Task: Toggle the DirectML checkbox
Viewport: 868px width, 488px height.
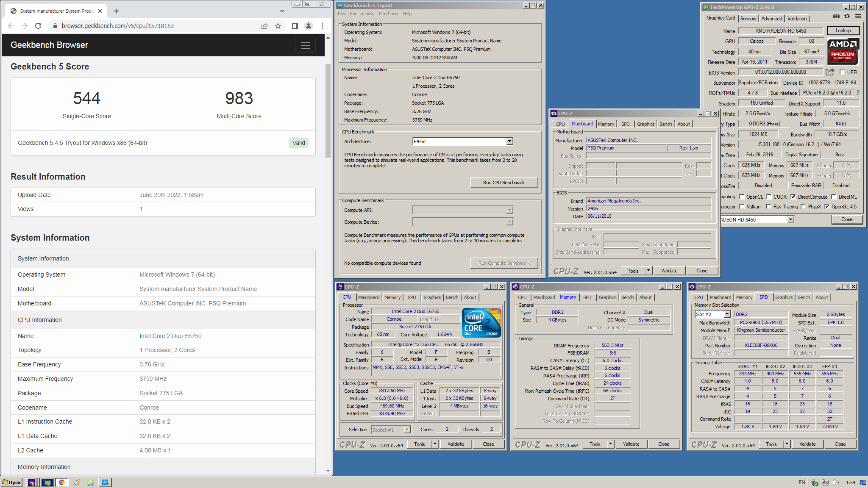Action: 834,197
